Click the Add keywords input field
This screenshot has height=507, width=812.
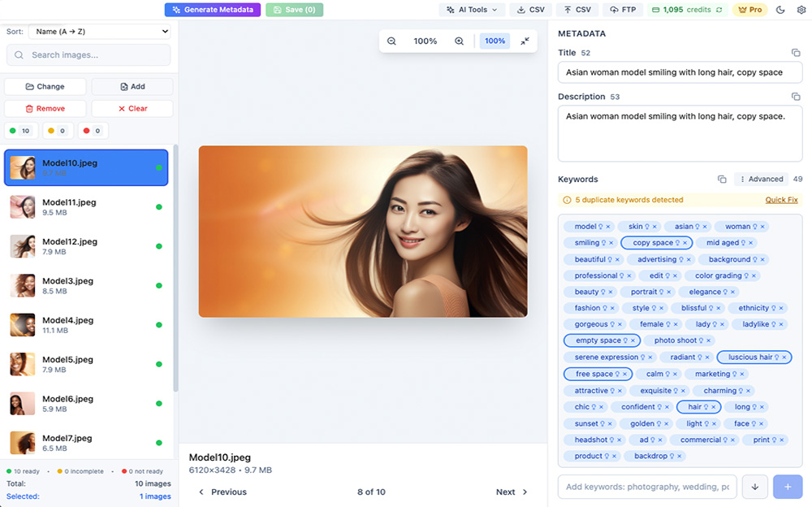[x=647, y=487]
